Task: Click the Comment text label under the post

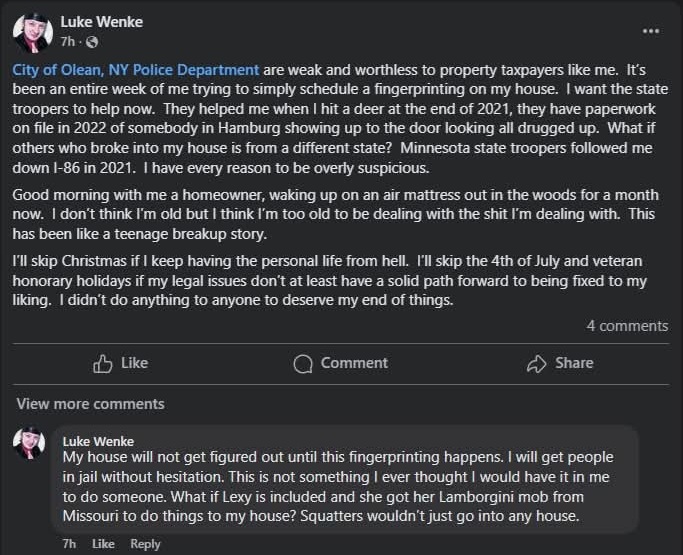Action: [354, 363]
